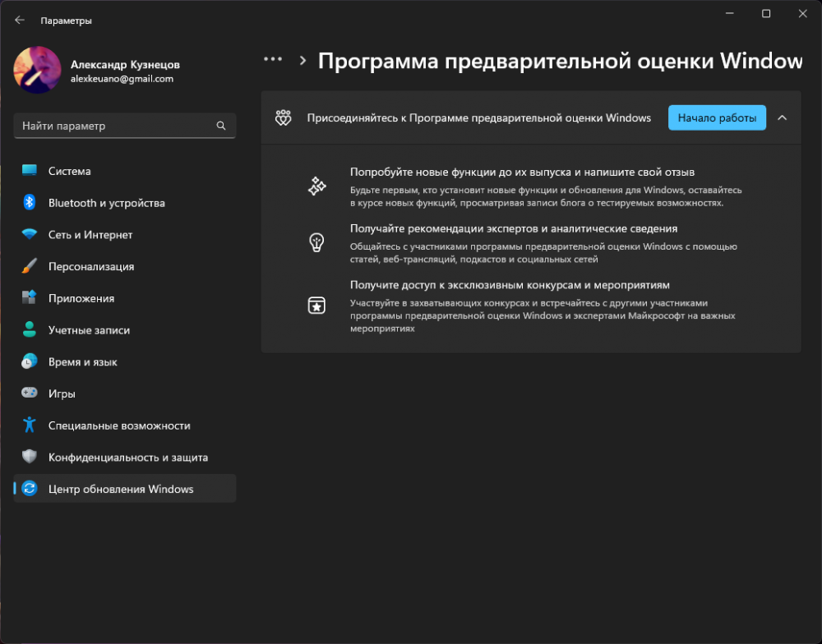The width and height of the screenshot is (822, 644).
Task: Select Центр обновления Windows label
Action: point(121,489)
